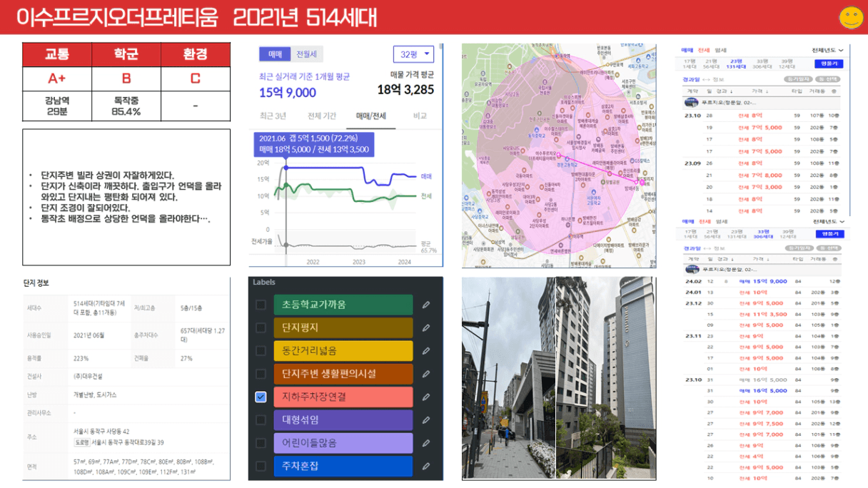The height and width of the screenshot is (488, 868).
Task: Select the blue 주차혼잡 label bar
Action: click(343, 466)
